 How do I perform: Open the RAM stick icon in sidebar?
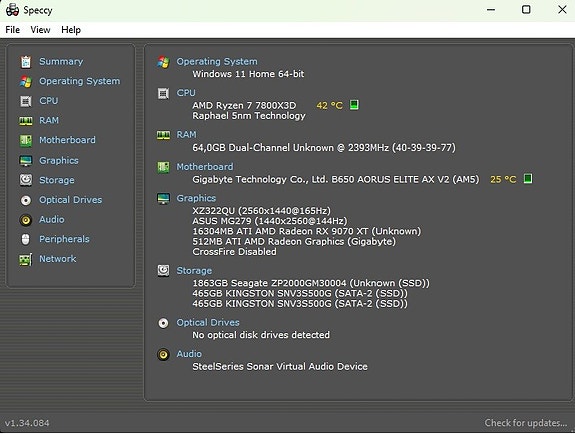[26, 121]
